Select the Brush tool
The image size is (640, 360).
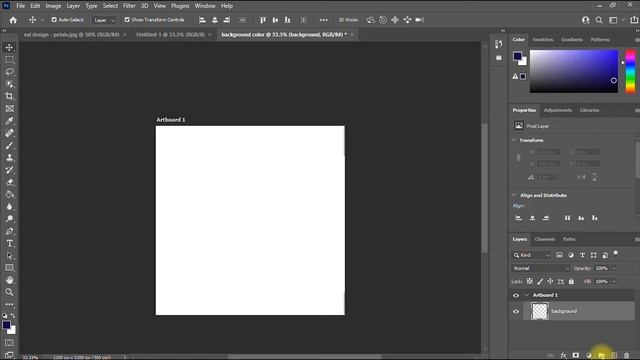[9, 145]
